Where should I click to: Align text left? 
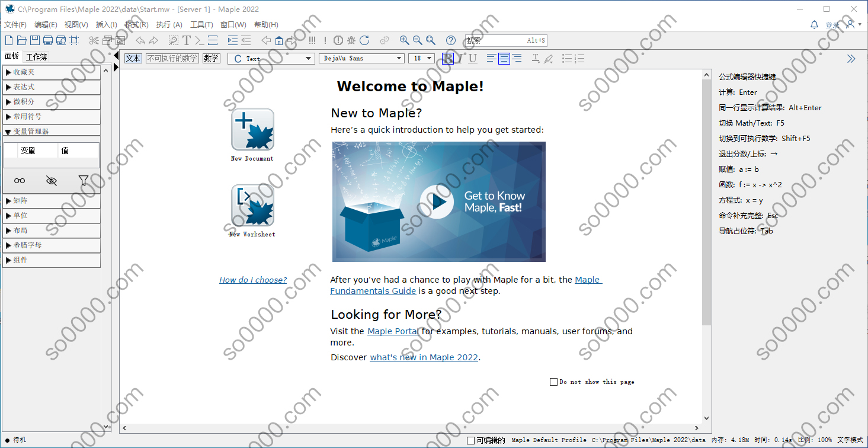click(x=492, y=58)
